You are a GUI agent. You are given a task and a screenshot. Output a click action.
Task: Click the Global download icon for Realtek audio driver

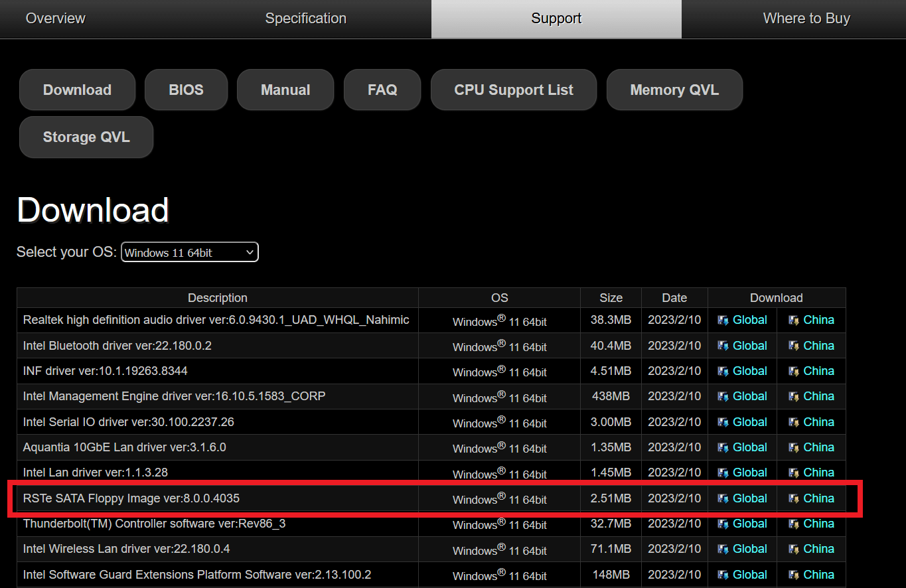(723, 321)
